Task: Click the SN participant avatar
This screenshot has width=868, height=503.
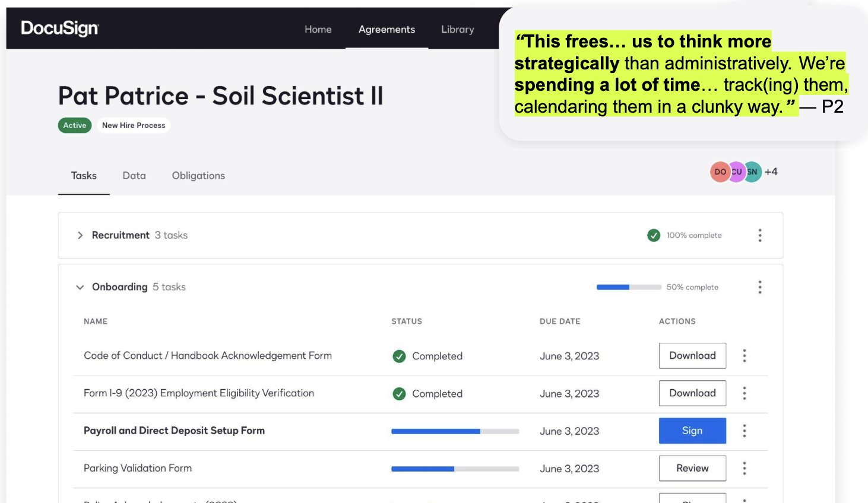Action: tap(753, 172)
